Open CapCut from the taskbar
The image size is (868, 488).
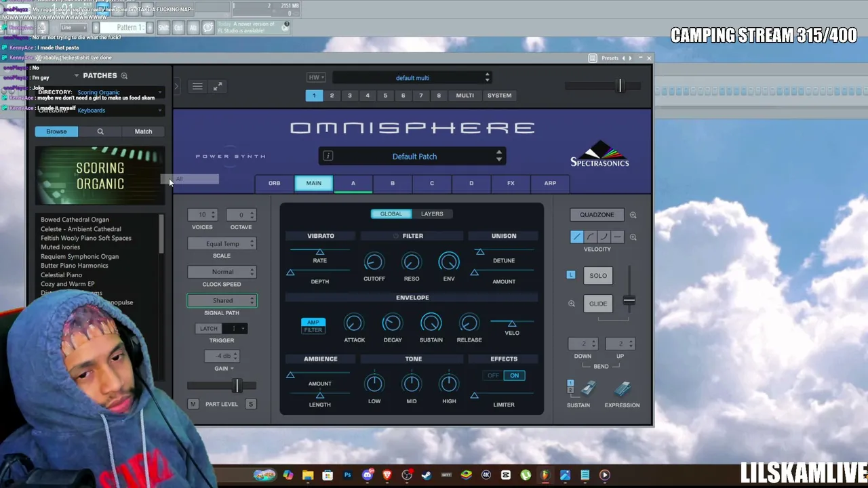(506, 475)
